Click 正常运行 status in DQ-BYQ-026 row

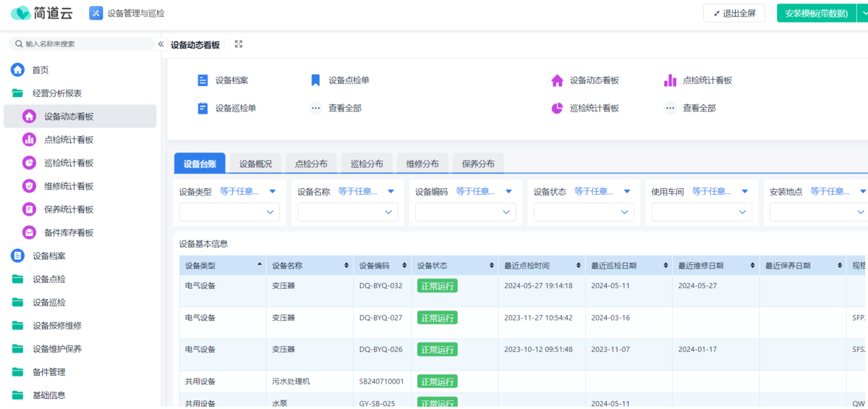click(x=438, y=349)
